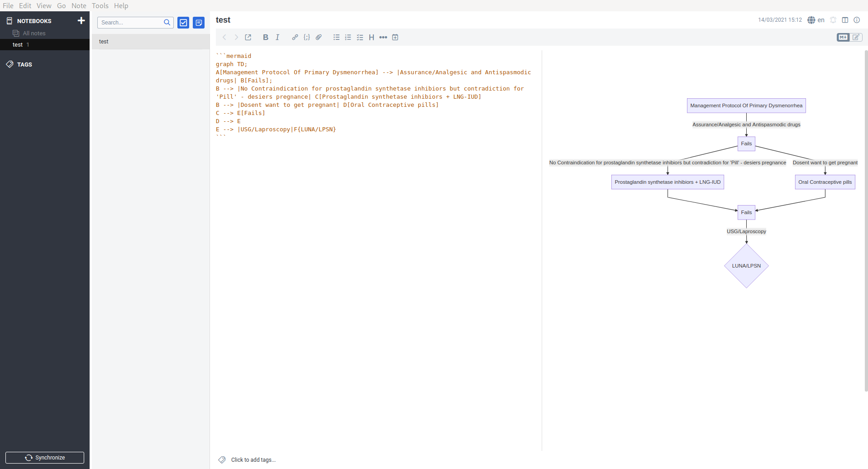
Task: Toggle the note alarm bell
Action: click(833, 20)
